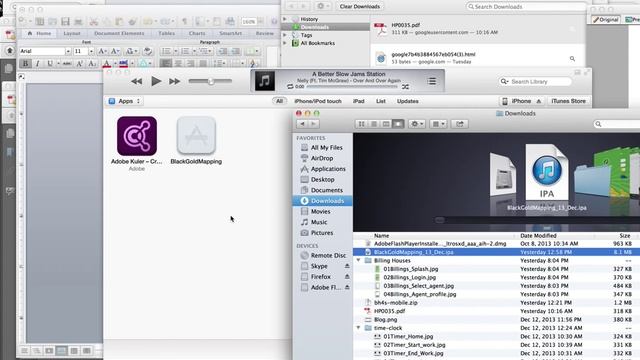Click the iPhone device button in iTunes
This screenshot has height=360, width=640.
517,101
